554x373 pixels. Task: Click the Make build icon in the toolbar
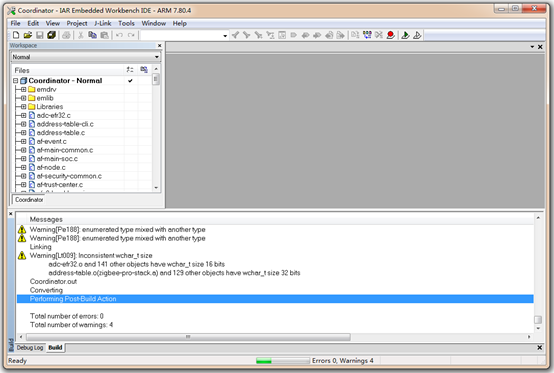(367, 35)
